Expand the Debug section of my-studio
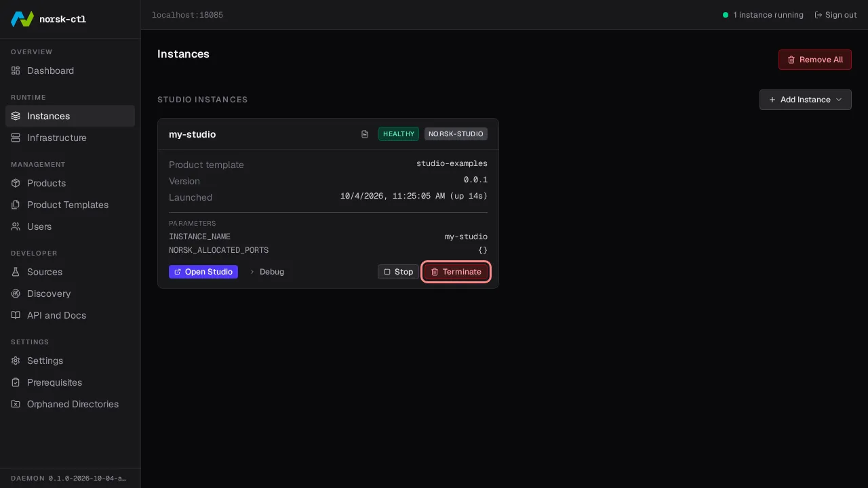This screenshot has width=868, height=488. tap(267, 272)
